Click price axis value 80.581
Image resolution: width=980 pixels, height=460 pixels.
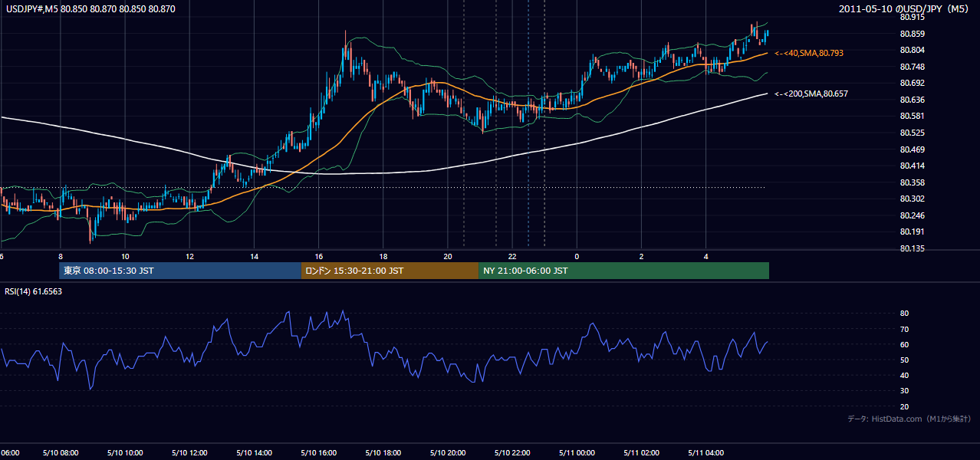coord(913,116)
